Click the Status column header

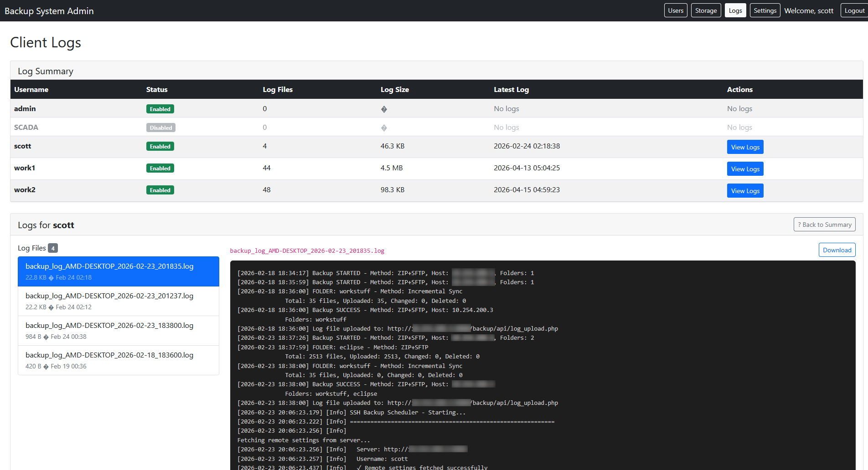[157, 89]
